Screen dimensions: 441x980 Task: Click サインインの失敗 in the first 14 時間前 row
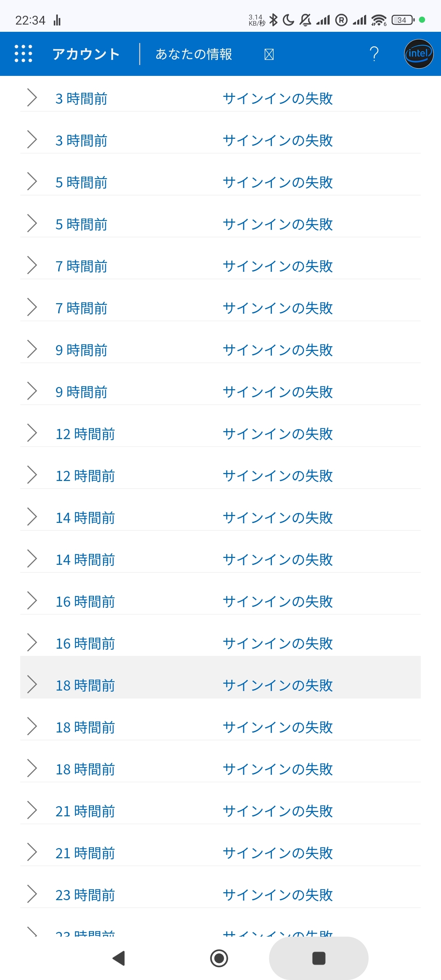click(278, 517)
